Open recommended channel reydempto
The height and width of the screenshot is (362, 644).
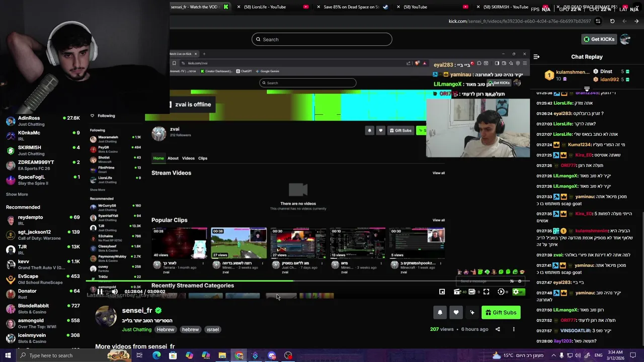pyautogui.click(x=43, y=220)
